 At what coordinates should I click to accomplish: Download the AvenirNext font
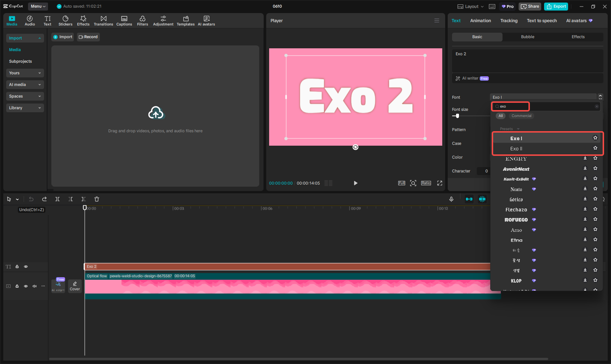pyautogui.click(x=585, y=168)
